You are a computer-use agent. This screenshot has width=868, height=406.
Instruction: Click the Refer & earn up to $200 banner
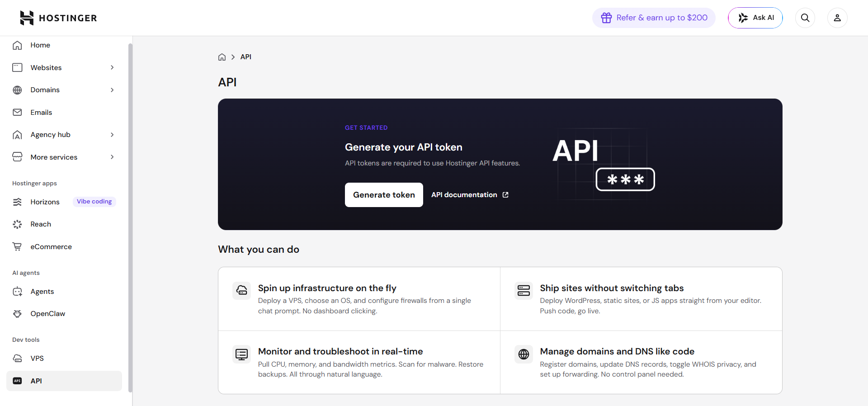654,18
